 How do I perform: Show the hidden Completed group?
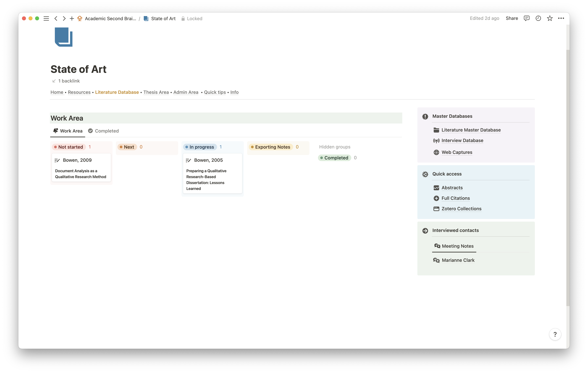click(x=335, y=158)
